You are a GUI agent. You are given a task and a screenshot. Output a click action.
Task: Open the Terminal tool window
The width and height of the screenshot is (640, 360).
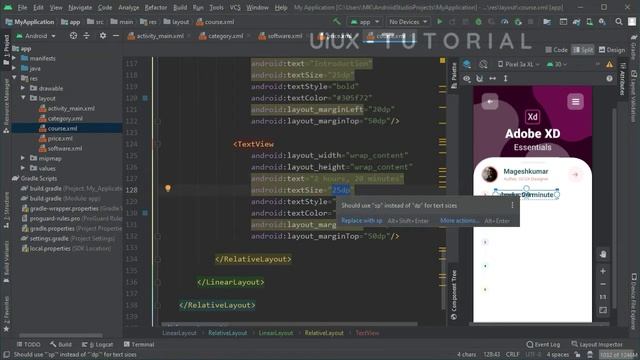point(139,344)
